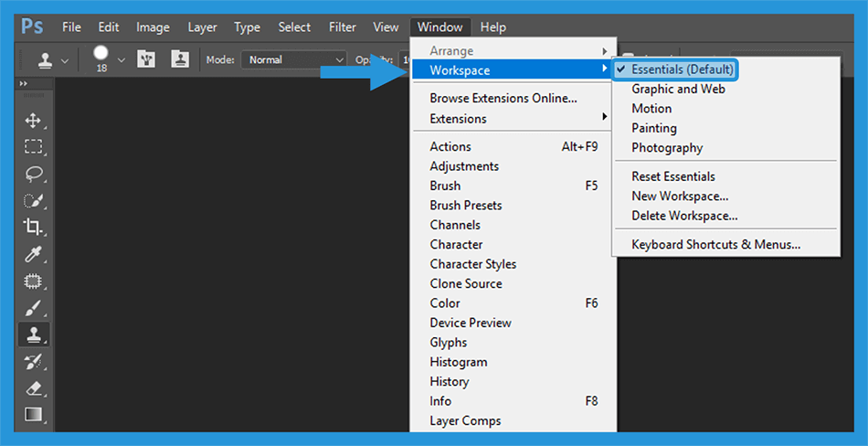Open the blending Mode Normal dropdown

tap(294, 59)
